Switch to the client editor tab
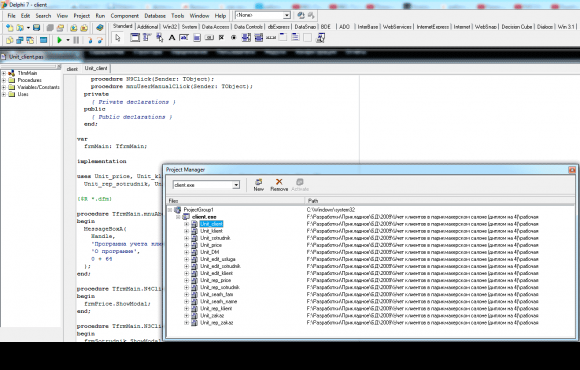The width and height of the screenshot is (580, 370). click(72, 69)
